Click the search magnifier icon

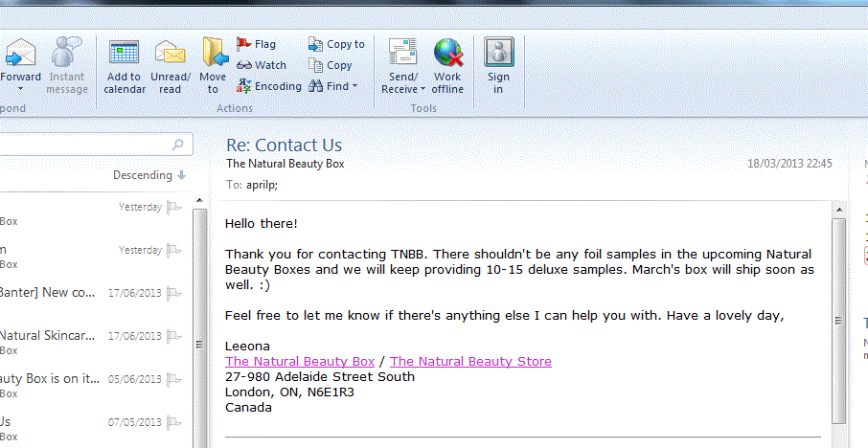click(177, 145)
